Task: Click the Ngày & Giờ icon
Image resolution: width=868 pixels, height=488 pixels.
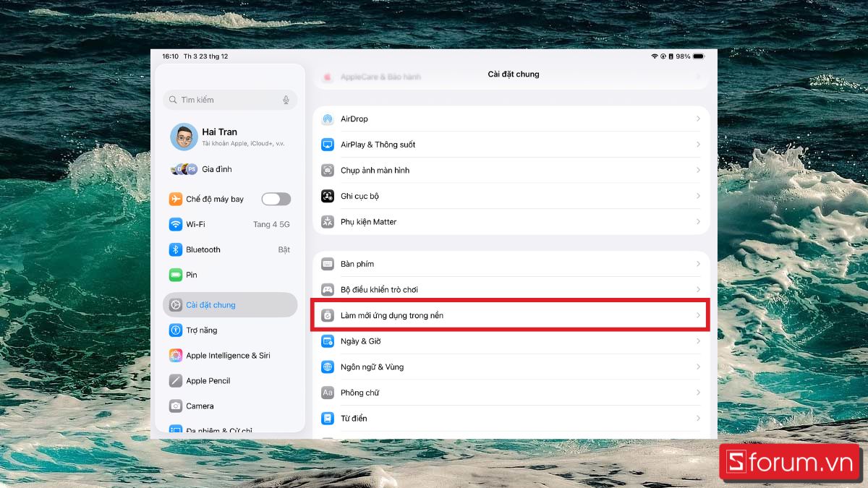Action: (x=328, y=341)
